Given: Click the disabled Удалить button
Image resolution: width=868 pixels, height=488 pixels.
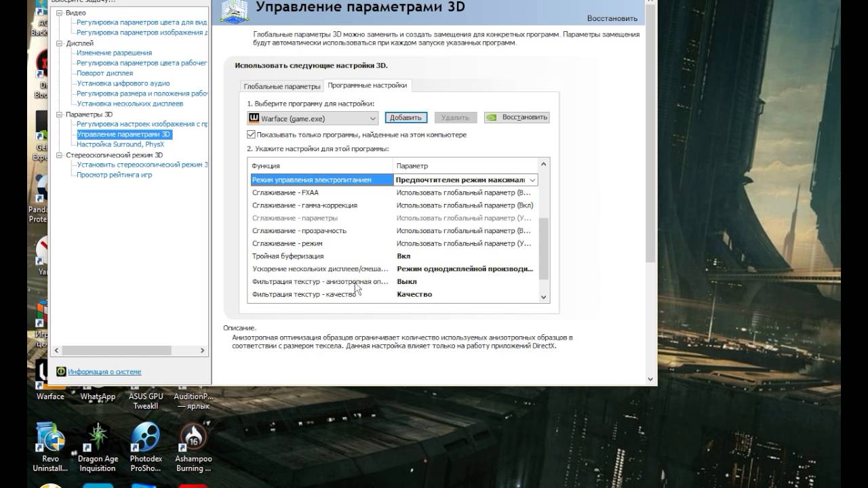Looking at the screenshot, I should pyautogui.click(x=456, y=117).
